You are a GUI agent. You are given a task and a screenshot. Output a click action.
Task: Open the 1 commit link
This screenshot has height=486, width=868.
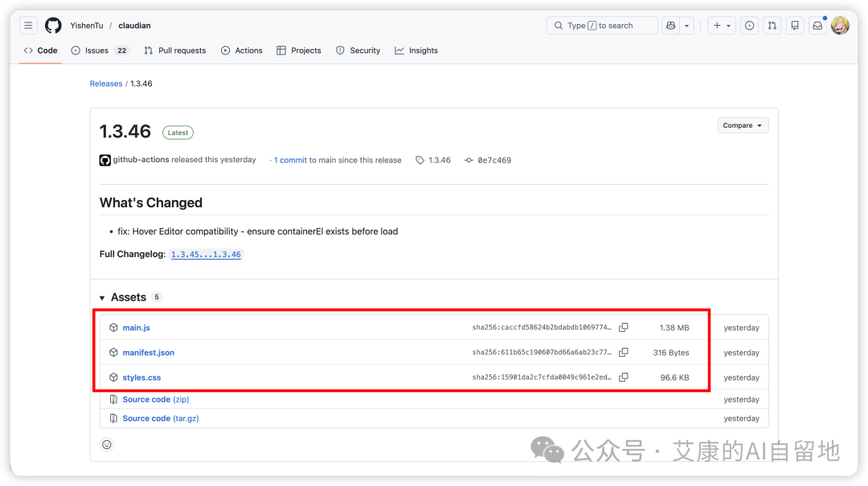click(x=290, y=160)
